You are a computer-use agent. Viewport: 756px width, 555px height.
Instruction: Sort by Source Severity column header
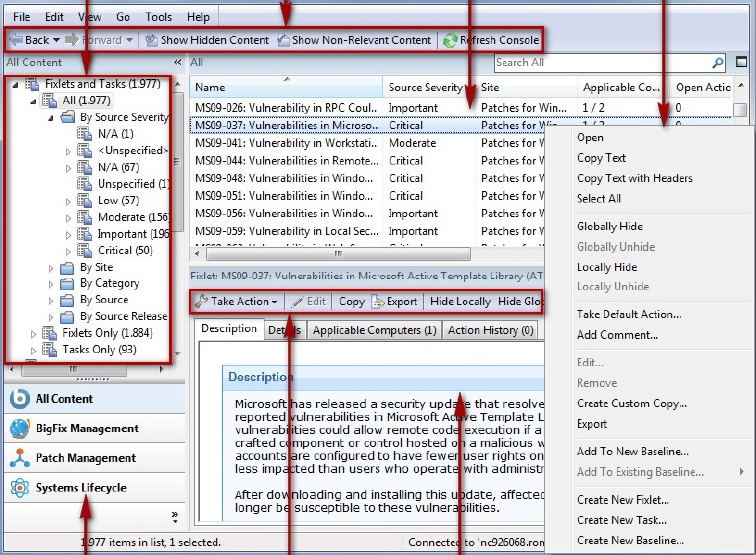[x=428, y=87]
